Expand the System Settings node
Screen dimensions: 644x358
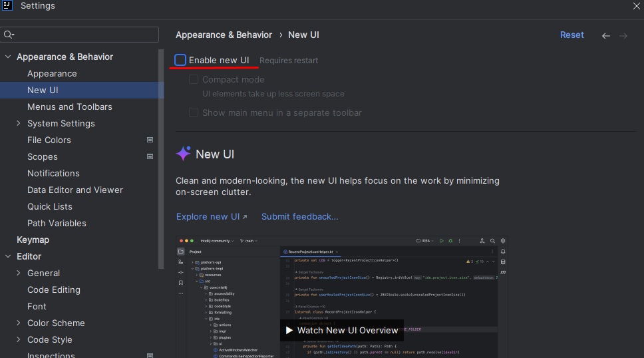(19, 123)
